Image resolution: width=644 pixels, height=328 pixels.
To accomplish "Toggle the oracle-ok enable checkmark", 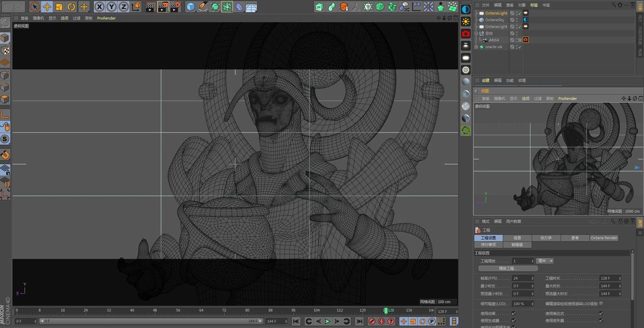I will pos(519,47).
